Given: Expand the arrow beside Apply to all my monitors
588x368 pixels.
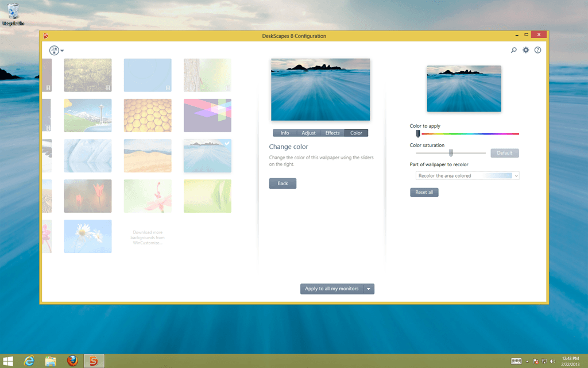Looking at the screenshot, I should tap(370, 289).
